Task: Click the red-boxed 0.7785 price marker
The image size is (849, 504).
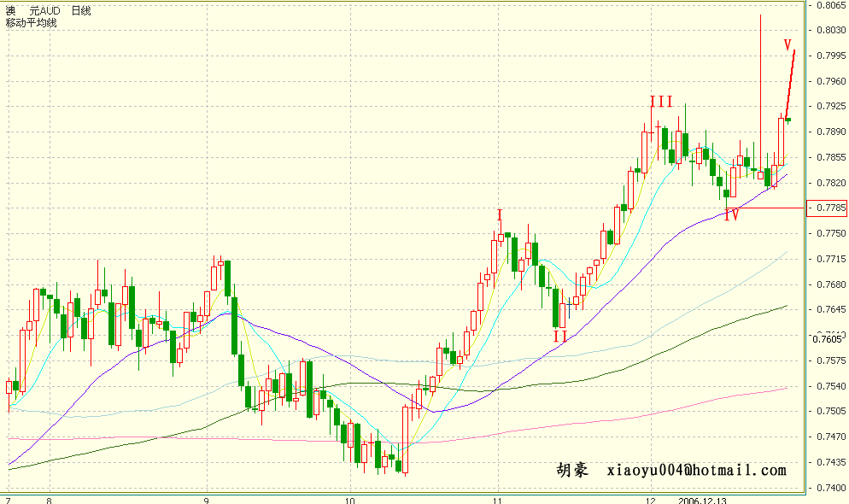Action: 827,208
